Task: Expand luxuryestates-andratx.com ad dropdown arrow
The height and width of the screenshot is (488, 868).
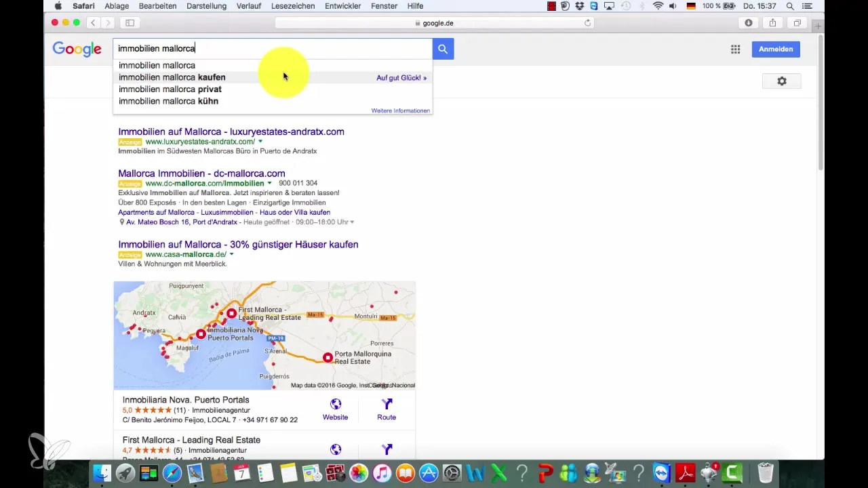Action: click(260, 142)
